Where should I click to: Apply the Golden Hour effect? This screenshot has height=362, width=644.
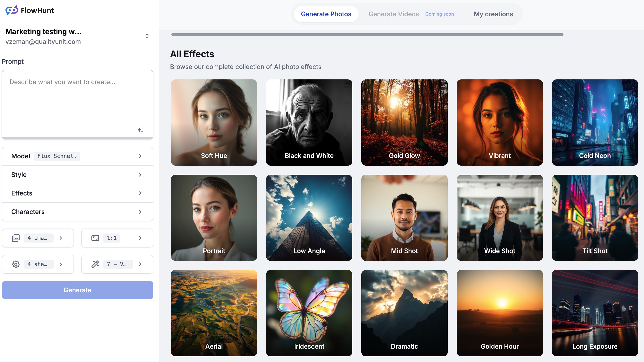click(x=499, y=313)
